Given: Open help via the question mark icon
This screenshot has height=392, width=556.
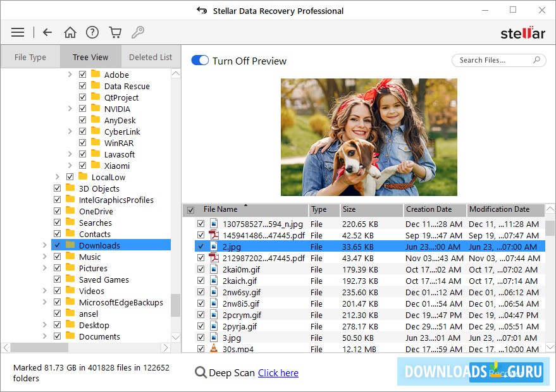Looking at the screenshot, I should tap(92, 32).
